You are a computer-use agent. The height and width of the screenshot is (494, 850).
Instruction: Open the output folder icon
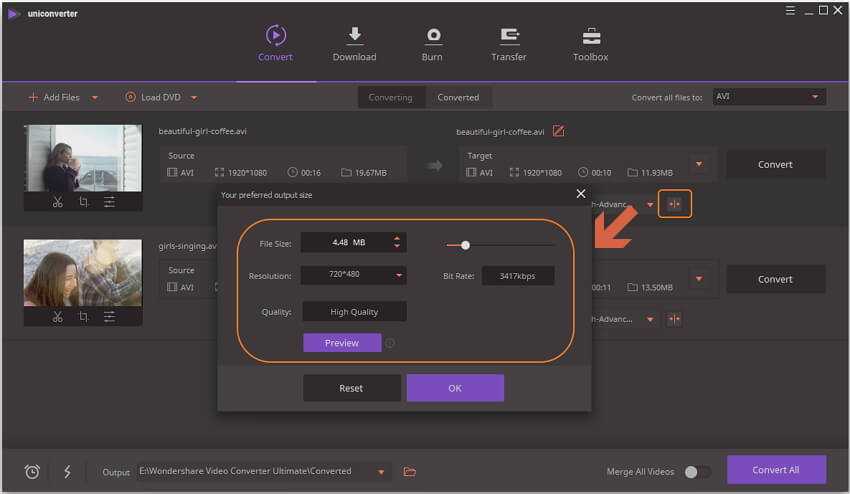[409, 472]
